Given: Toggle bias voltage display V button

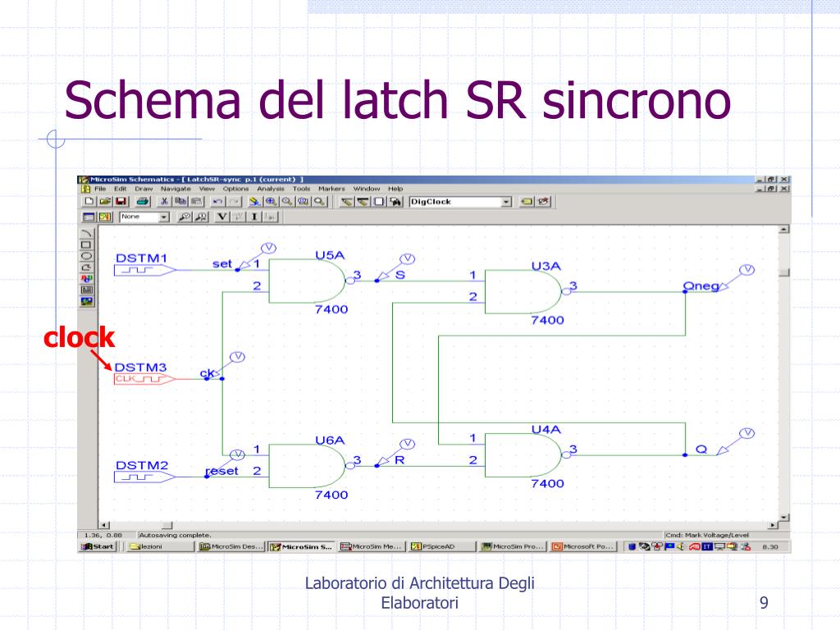Looking at the screenshot, I should (221, 217).
